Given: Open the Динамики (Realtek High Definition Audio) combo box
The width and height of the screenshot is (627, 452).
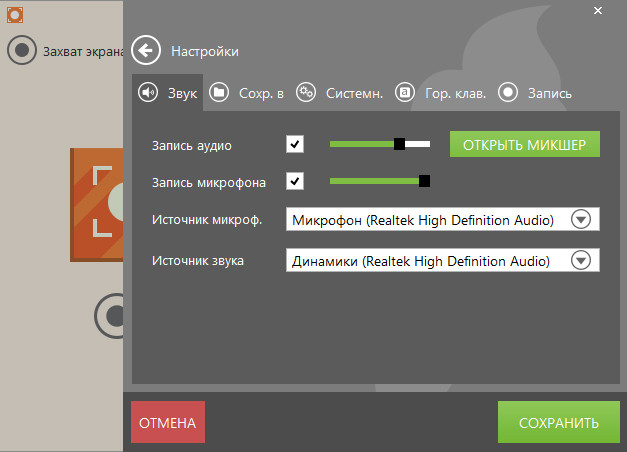Looking at the screenshot, I should pyautogui.click(x=443, y=260).
